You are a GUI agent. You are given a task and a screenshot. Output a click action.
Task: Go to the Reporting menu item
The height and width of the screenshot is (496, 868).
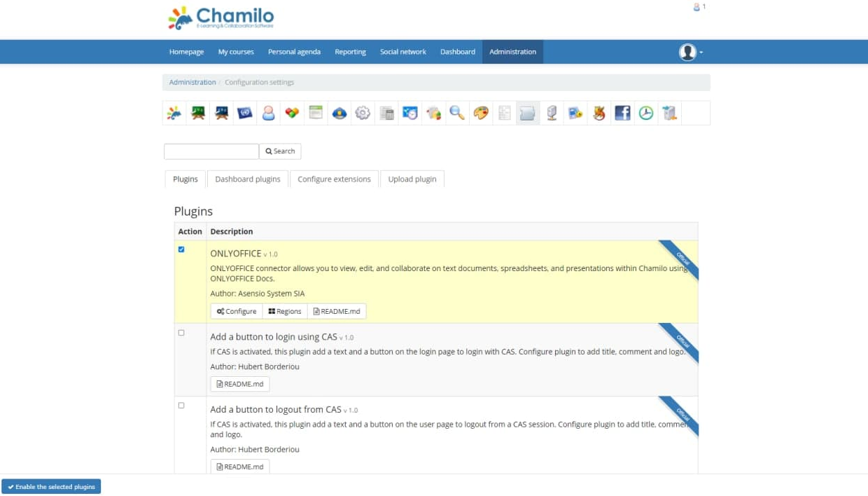tap(350, 51)
